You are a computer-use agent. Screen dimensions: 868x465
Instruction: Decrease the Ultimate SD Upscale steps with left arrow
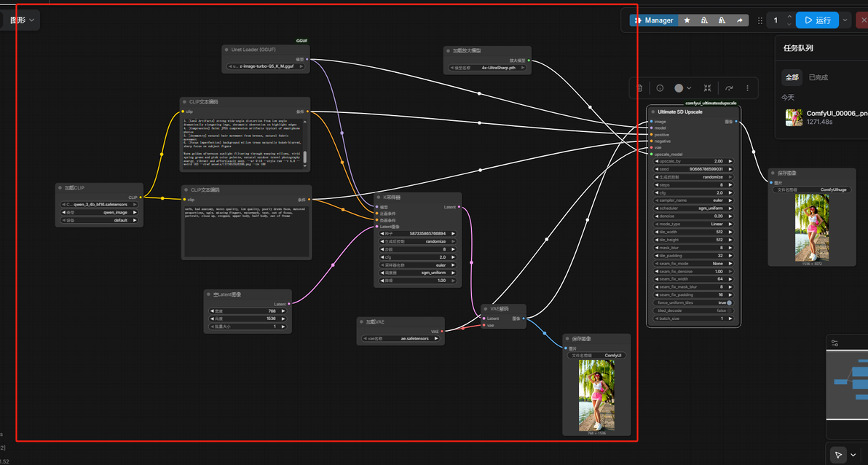click(657, 185)
